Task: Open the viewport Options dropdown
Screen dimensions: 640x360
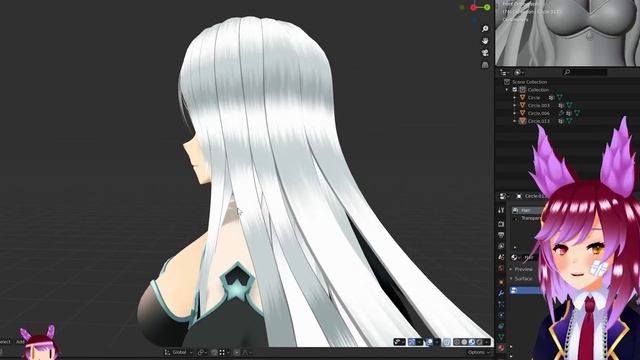Action: 478,352
